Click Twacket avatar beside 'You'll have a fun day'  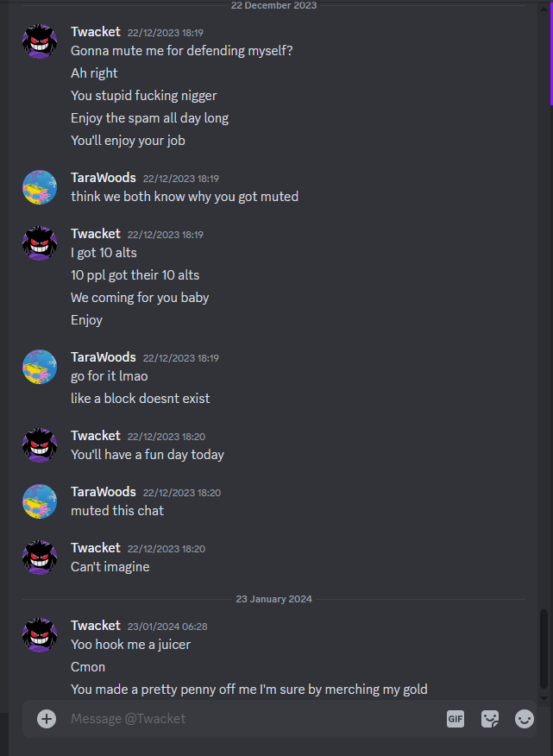tap(40, 445)
